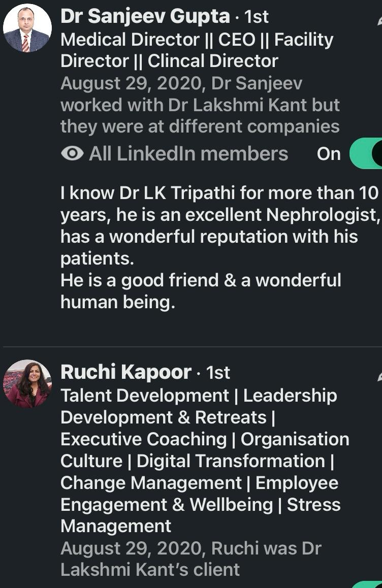Turn off visibility toggle for Sanjeev's recommendation
Viewport: 382px width, 588px height.
[x=367, y=154]
